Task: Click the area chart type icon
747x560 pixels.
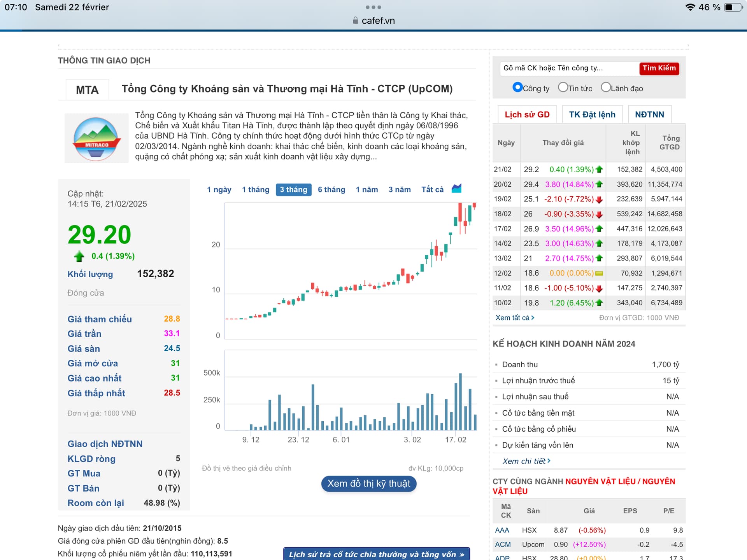Action: click(456, 189)
